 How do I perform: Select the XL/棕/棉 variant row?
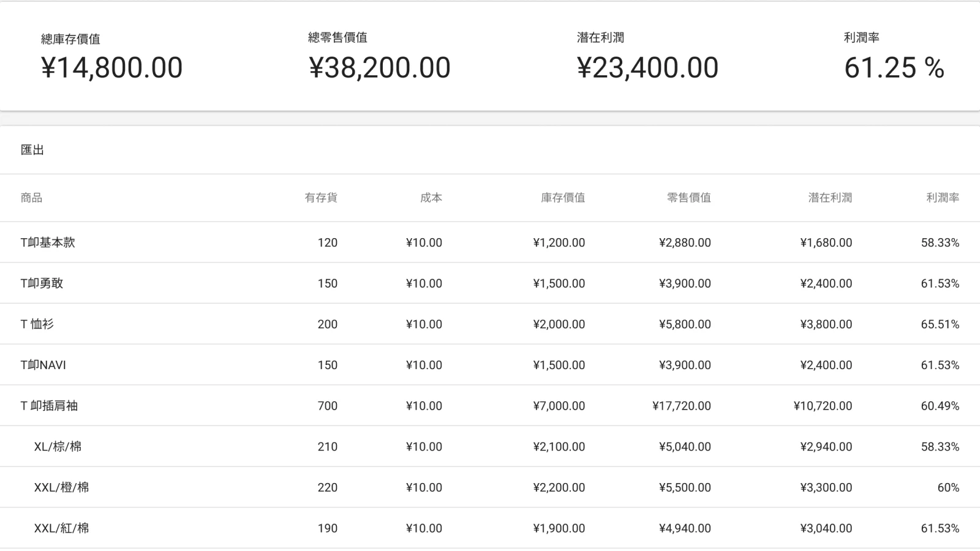58,447
